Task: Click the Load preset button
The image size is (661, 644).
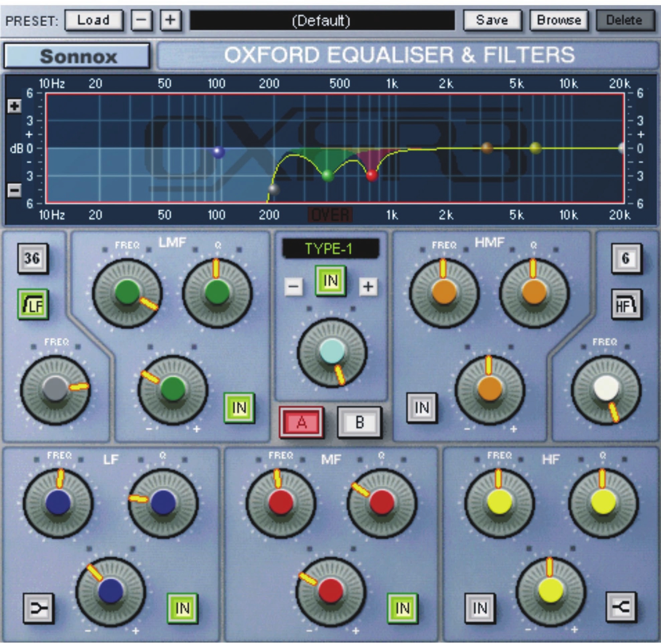Action: (94, 21)
